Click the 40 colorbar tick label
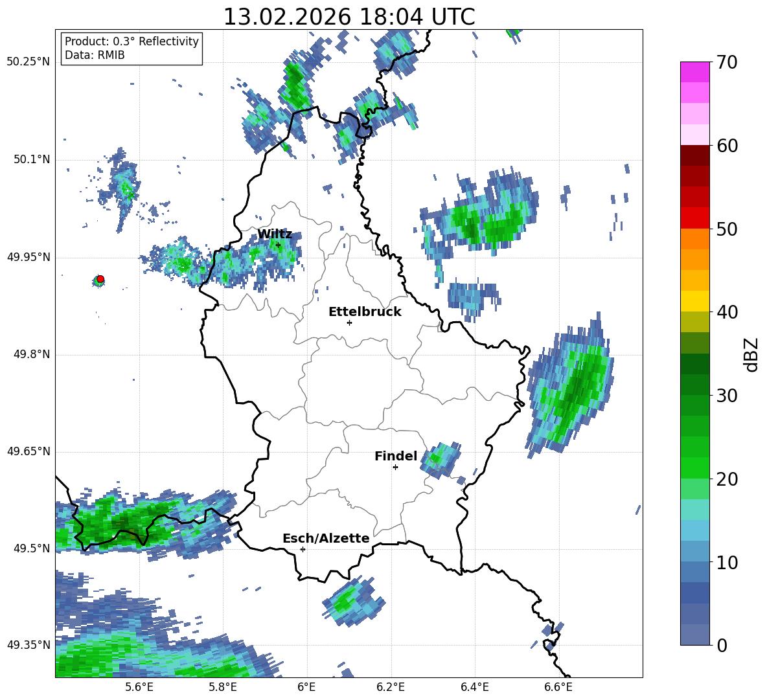Screen dimensions: 767x700 (x=727, y=312)
